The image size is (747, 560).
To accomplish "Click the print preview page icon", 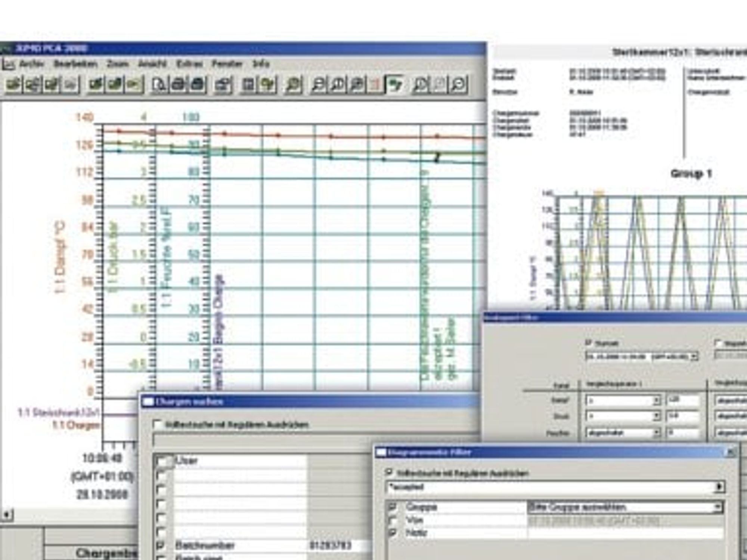I will pos(159,84).
